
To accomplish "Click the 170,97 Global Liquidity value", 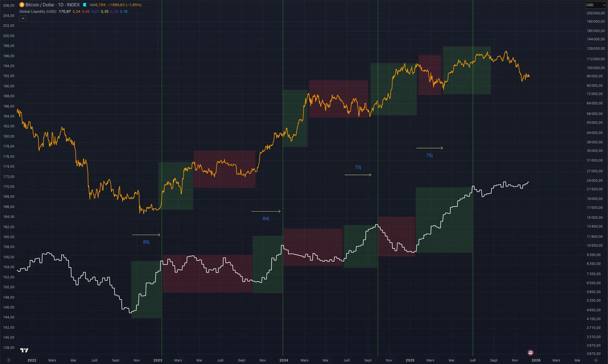I will pyautogui.click(x=65, y=11).
